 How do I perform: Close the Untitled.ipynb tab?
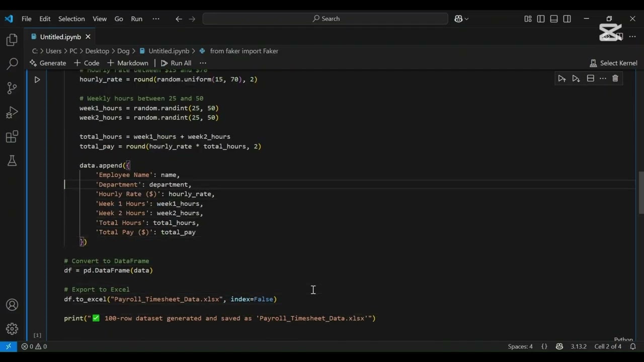pyautogui.click(x=88, y=37)
